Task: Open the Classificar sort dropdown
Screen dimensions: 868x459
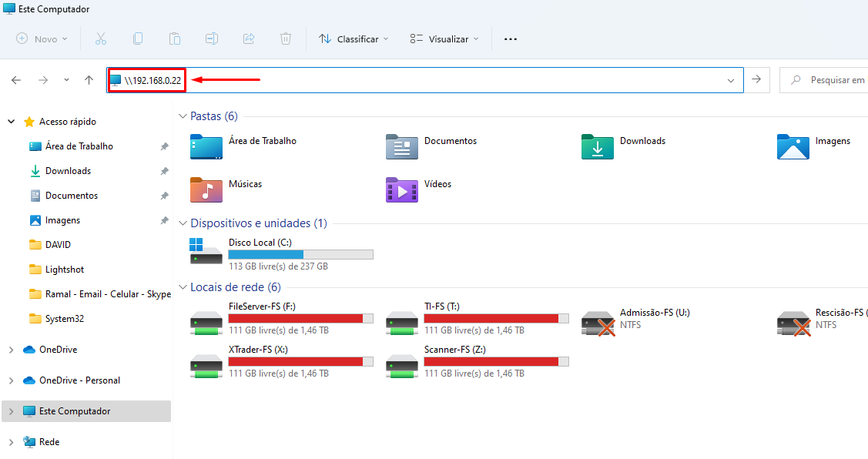Action: [x=354, y=39]
